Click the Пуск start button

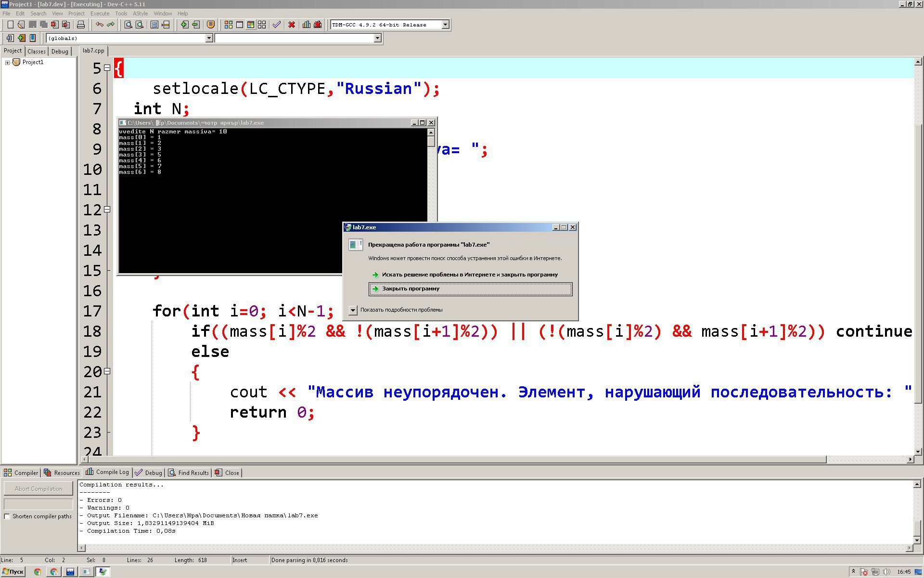(x=13, y=572)
